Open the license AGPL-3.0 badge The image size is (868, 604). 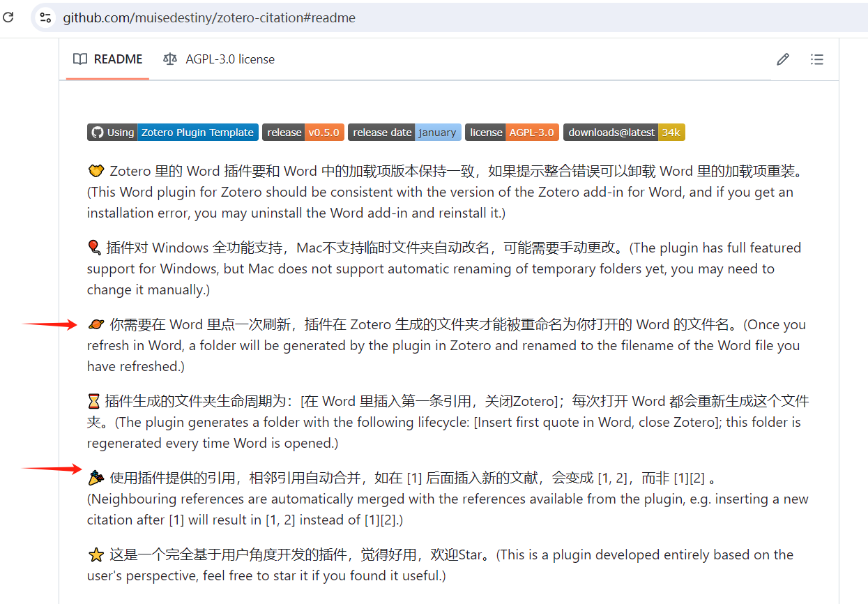512,133
